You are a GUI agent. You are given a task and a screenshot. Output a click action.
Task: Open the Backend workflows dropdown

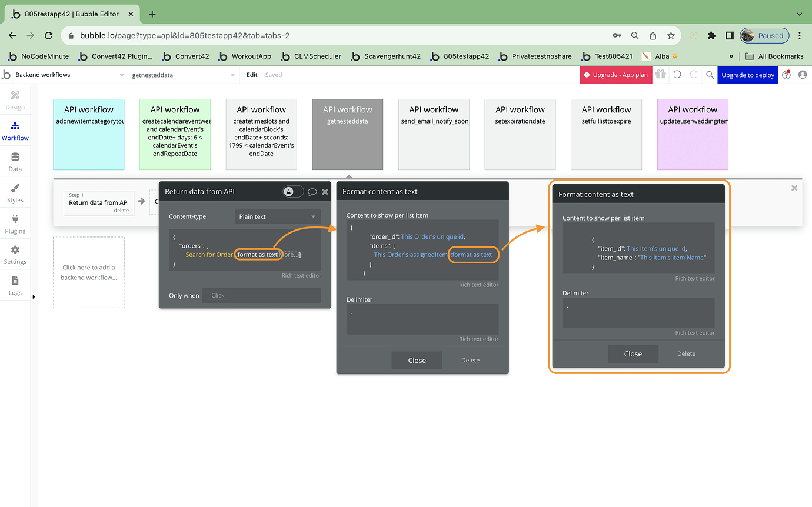tap(65, 75)
